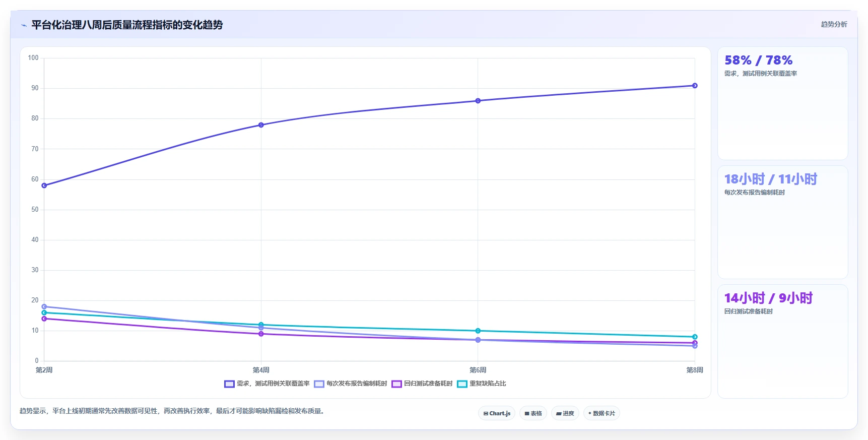
Task: Select the coverage line point at 第4周 (78)
Action: (261, 125)
